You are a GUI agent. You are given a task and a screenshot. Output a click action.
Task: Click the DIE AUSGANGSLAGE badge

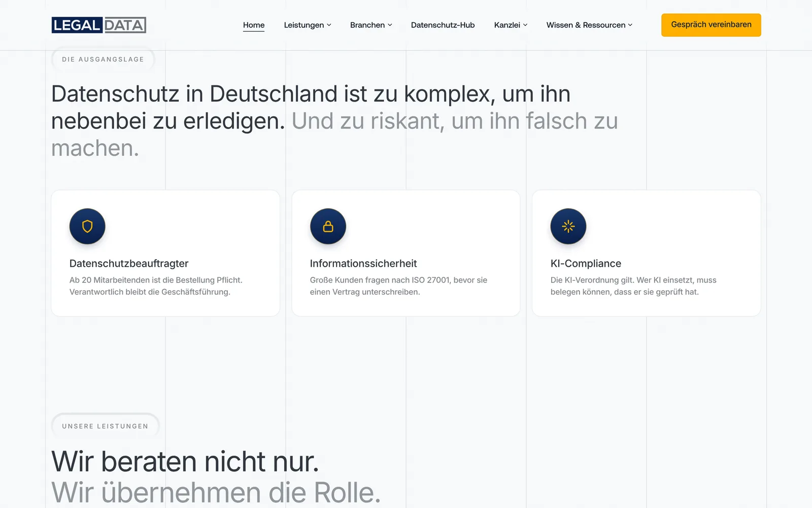tap(103, 59)
